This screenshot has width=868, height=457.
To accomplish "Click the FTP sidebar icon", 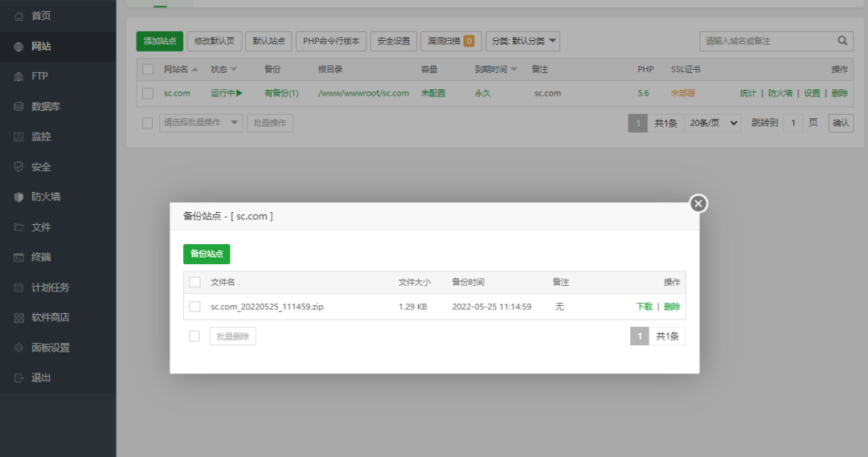I will pyautogui.click(x=18, y=76).
